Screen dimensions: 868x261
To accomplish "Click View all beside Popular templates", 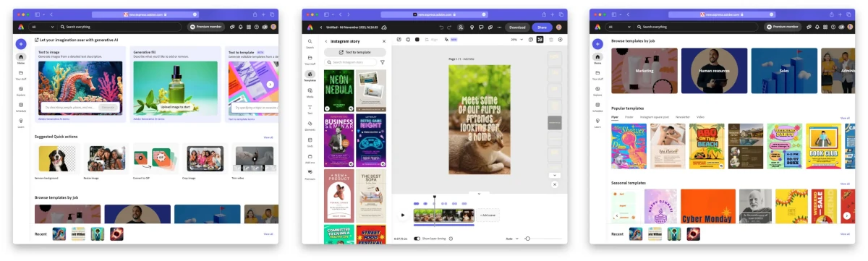I will click(x=845, y=117).
